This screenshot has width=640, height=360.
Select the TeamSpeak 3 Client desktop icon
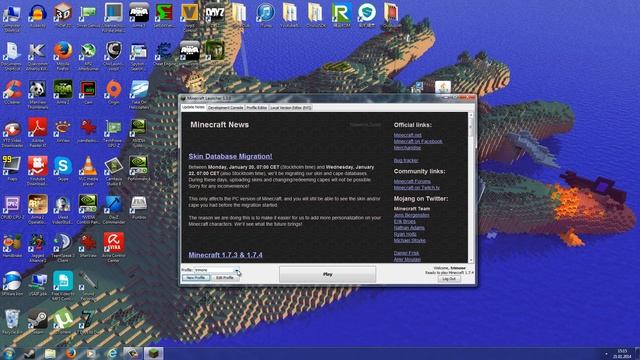63,247
